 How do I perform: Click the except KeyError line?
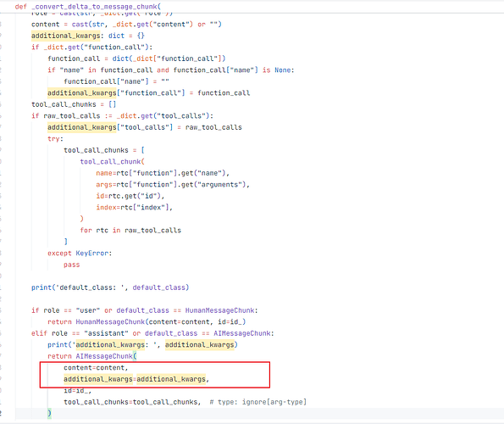click(x=80, y=254)
